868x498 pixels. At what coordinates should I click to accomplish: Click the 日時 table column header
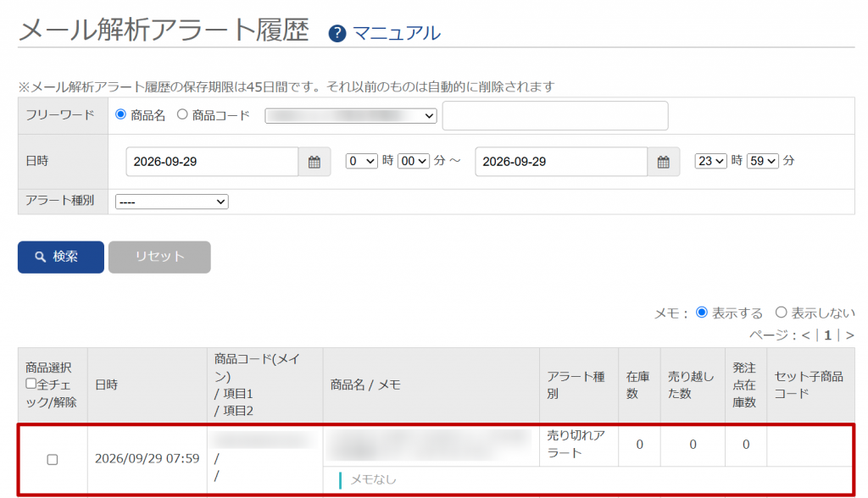point(147,385)
